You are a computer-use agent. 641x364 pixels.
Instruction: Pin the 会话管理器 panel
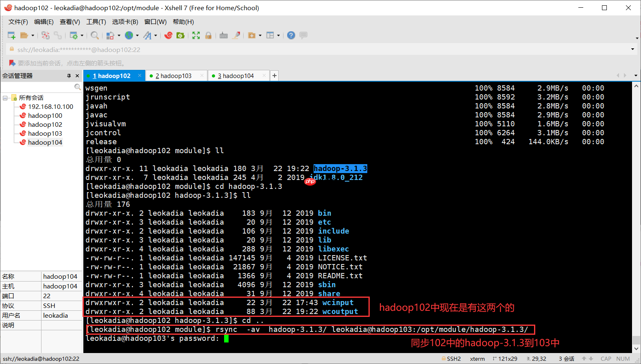(69, 76)
